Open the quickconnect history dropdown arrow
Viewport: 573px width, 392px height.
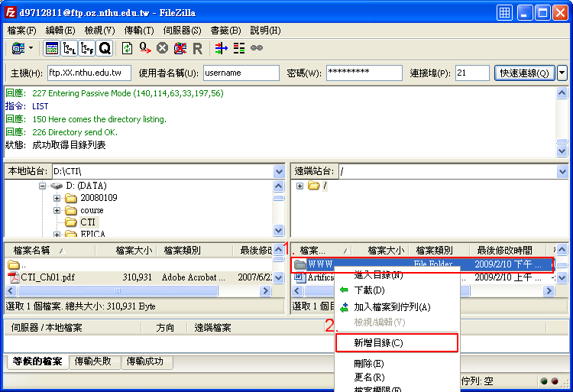[562, 73]
